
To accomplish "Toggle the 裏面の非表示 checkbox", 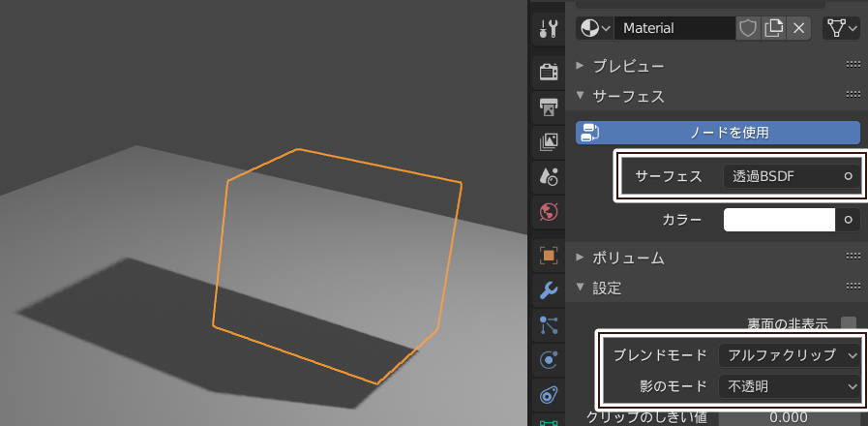I will coord(848,323).
